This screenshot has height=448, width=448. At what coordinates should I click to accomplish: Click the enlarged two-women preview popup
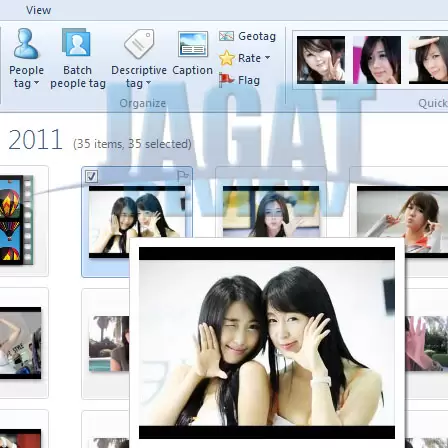(267, 343)
